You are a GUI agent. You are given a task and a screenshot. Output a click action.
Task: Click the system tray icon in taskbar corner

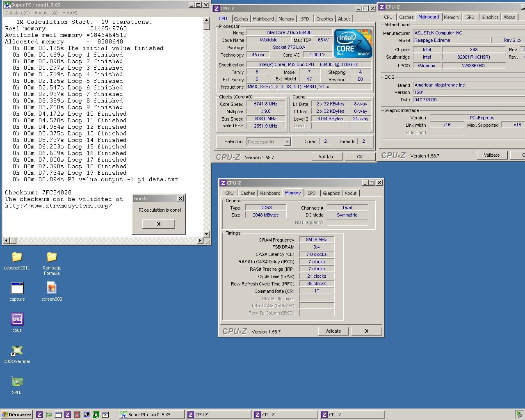click(519, 415)
